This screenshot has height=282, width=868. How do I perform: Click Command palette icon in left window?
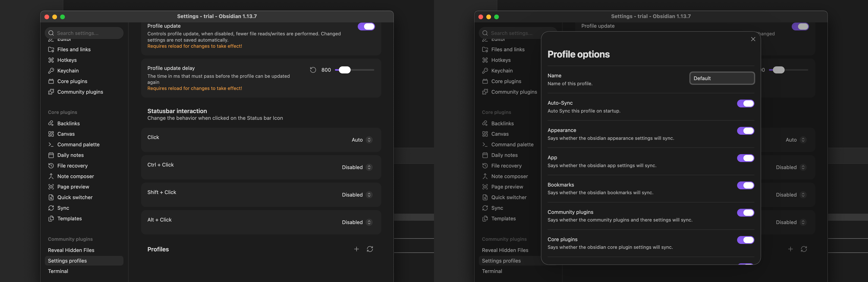[51, 144]
